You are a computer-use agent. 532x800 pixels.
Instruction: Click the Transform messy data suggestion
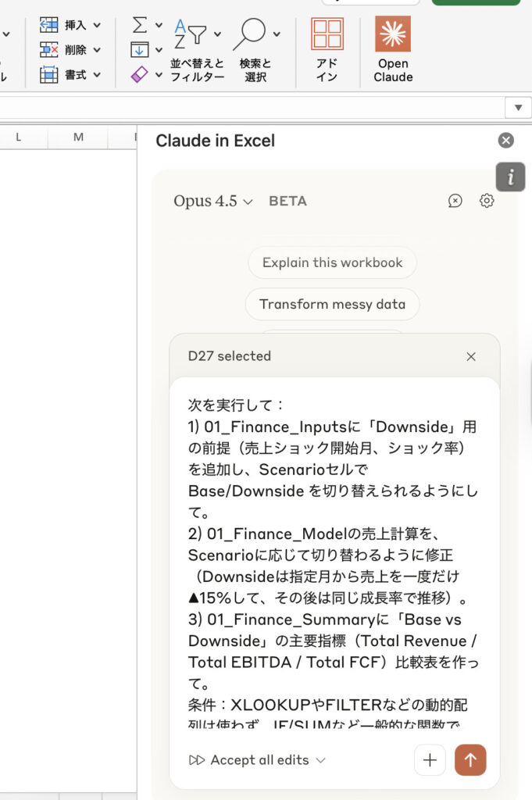coord(332,304)
